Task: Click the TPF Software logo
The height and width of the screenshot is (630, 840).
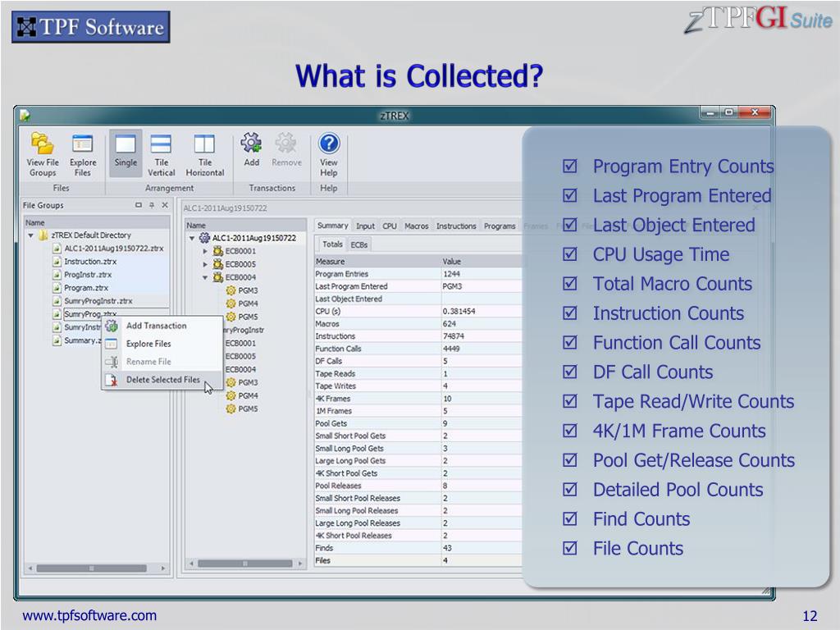Action: (90, 27)
